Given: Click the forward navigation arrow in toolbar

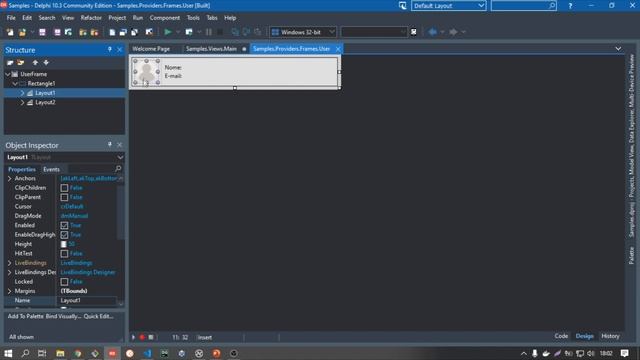Looking at the screenshot, I should tap(453, 32).
